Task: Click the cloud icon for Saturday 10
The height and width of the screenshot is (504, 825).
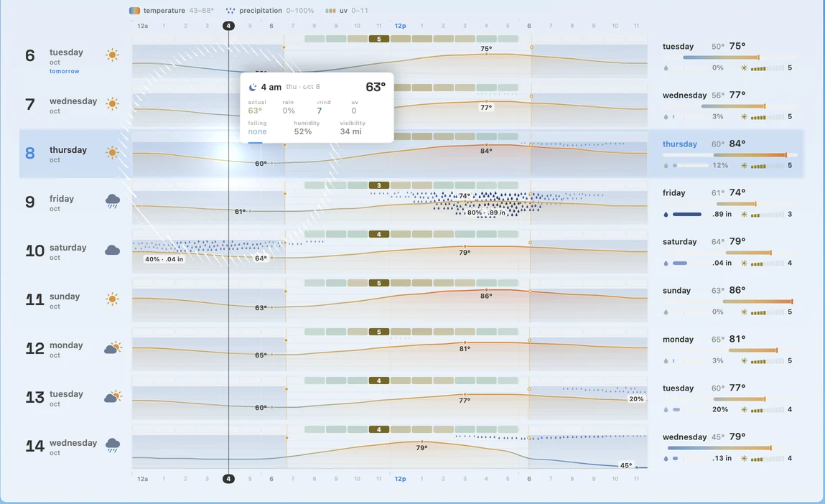Action: [113, 250]
